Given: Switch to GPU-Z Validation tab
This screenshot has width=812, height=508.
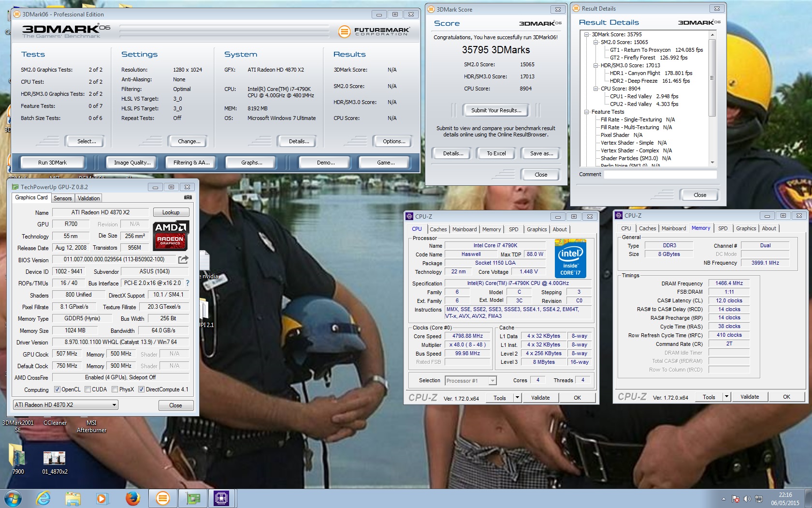Looking at the screenshot, I should tap(88, 198).
